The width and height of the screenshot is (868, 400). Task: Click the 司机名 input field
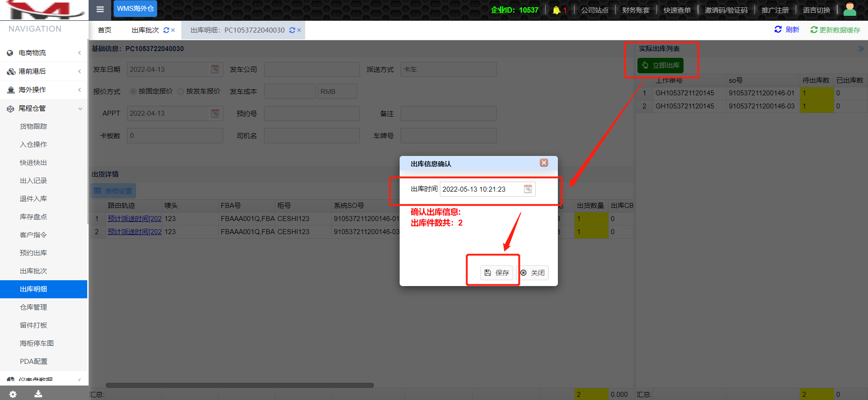click(x=312, y=136)
